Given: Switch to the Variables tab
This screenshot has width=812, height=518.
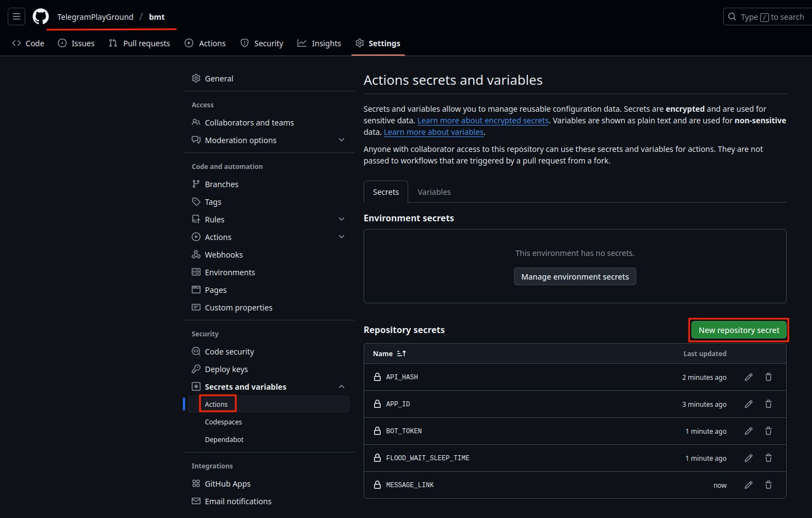Looking at the screenshot, I should (x=434, y=192).
